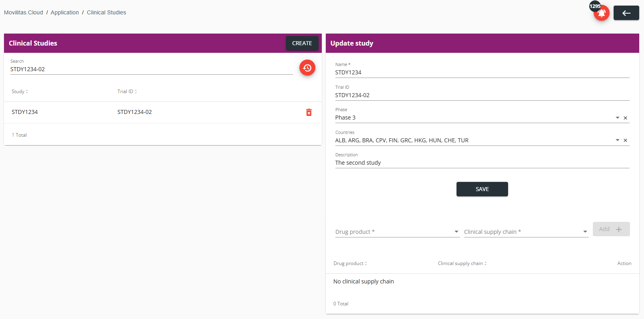
Task: Clear the Countries field selection
Action: (625, 140)
